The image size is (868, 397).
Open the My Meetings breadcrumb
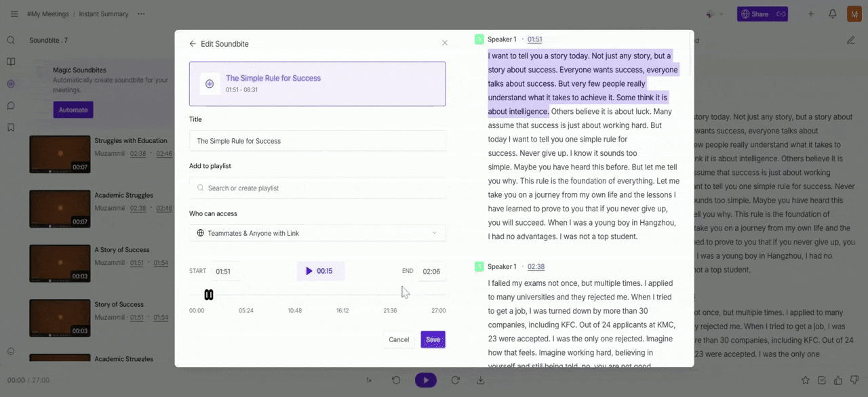tap(48, 14)
